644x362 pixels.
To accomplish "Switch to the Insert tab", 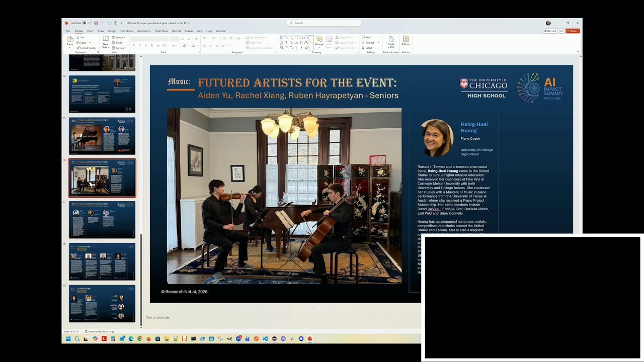I will (x=90, y=31).
